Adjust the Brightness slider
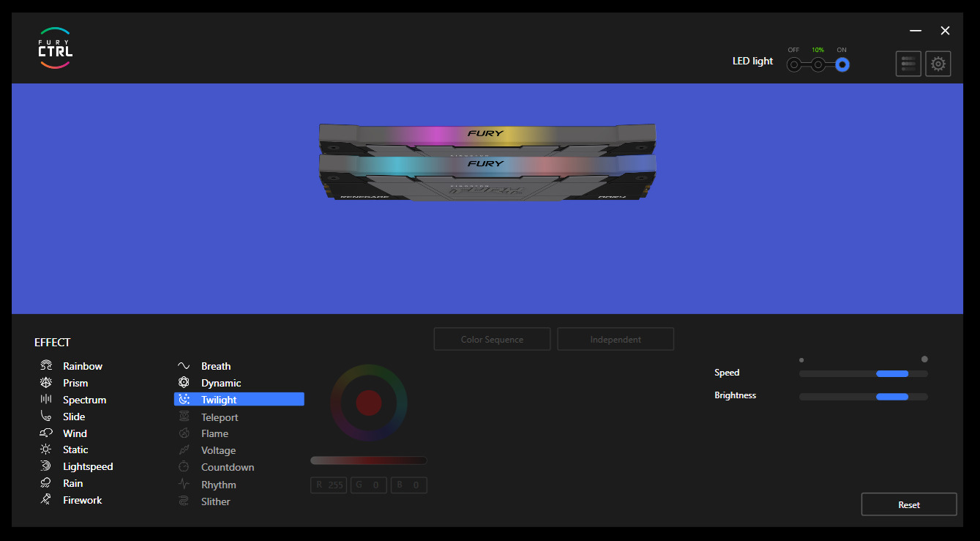 point(864,397)
